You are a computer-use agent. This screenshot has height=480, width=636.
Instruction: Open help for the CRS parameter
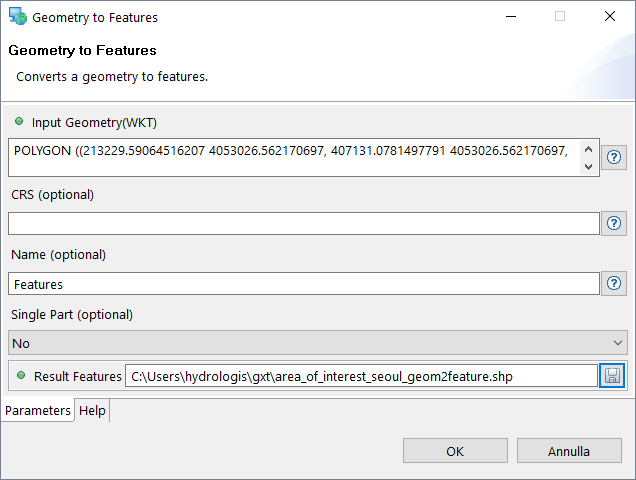click(x=615, y=223)
